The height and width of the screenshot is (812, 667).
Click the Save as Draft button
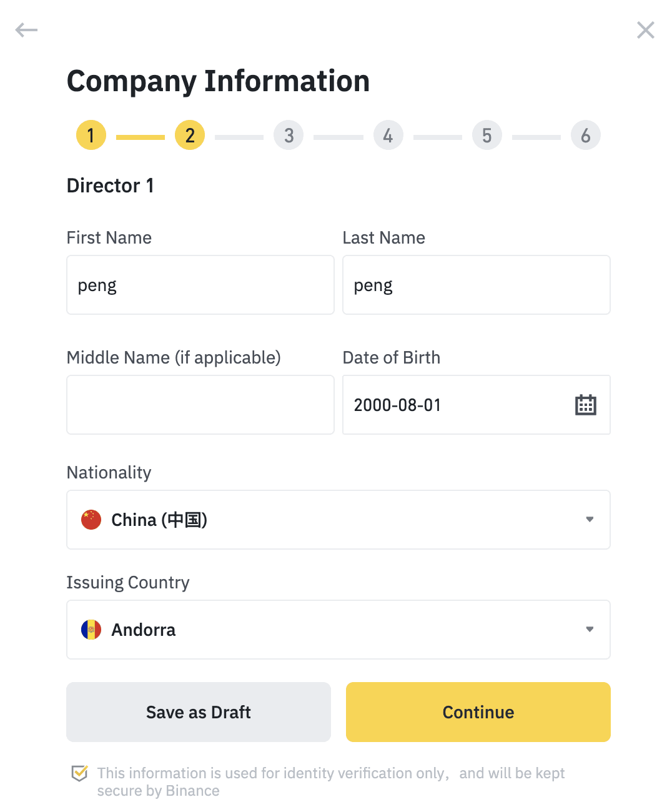point(199,712)
